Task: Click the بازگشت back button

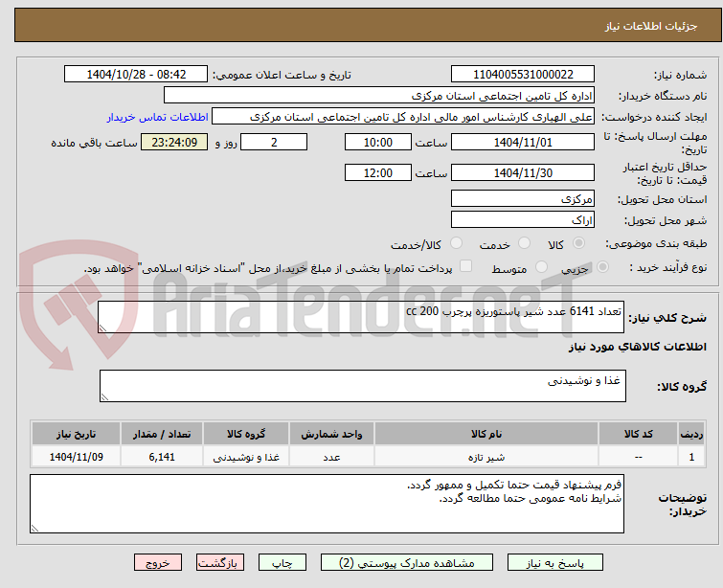Action: click(220, 563)
